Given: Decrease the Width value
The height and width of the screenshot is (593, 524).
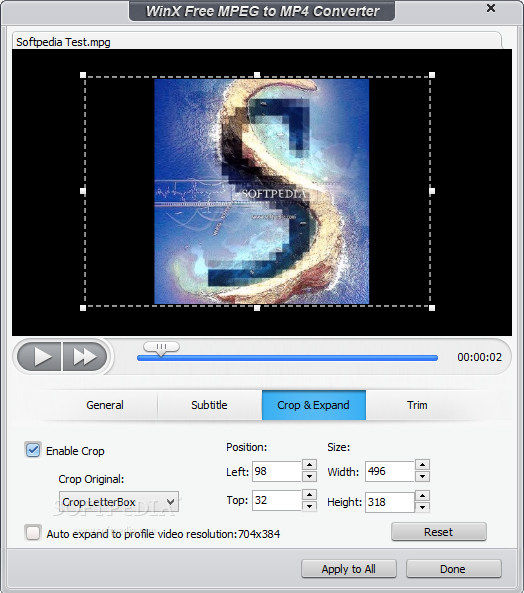Looking at the screenshot, I should click(422, 477).
